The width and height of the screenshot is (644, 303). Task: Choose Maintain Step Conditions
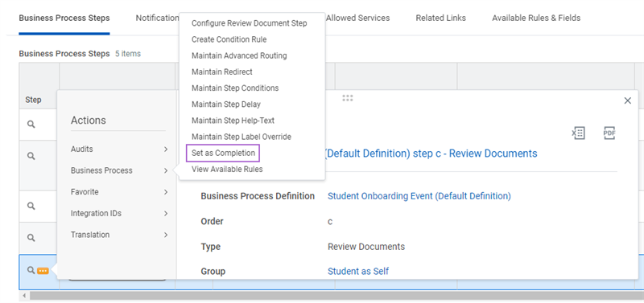click(235, 88)
